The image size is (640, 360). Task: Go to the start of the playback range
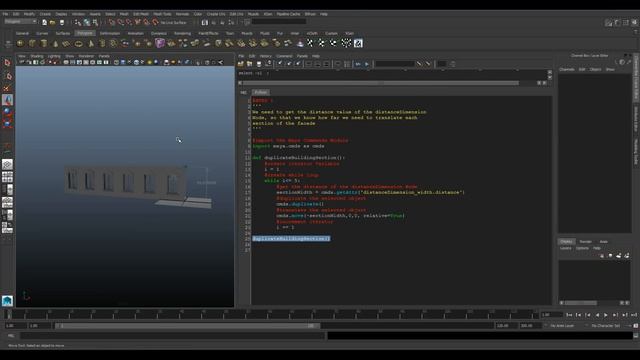(x=569, y=315)
